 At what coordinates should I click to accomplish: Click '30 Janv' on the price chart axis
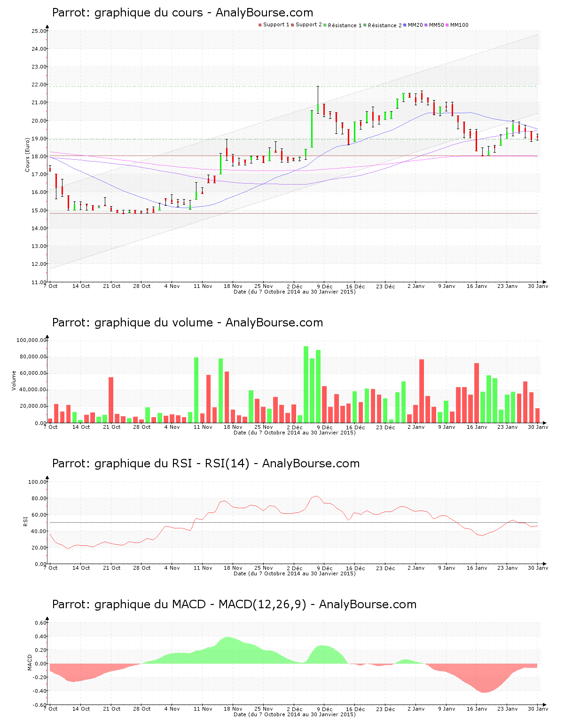click(538, 286)
